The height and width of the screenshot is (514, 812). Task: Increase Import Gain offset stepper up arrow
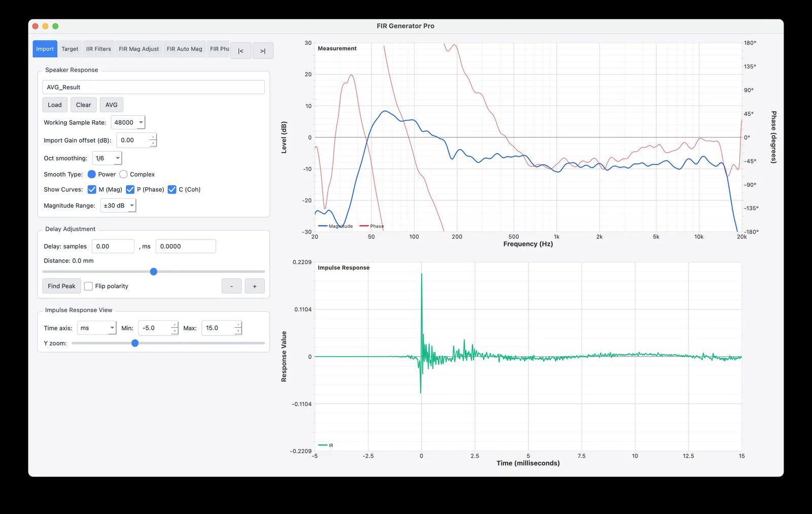pos(153,137)
